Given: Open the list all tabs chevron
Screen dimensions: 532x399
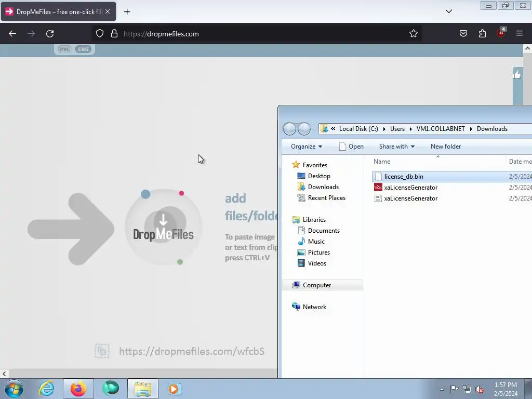Looking at the screenshot, I should click(449, 11).
